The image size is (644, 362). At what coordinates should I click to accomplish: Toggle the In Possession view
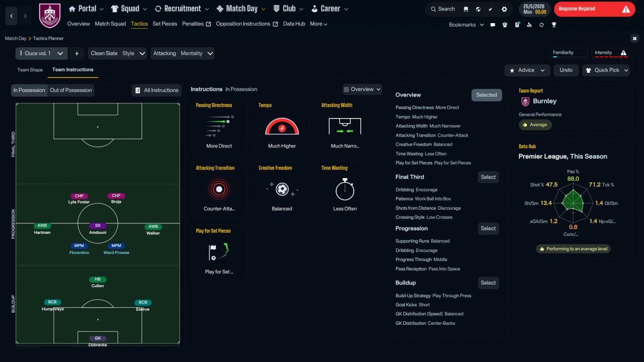tap(29, 90)
